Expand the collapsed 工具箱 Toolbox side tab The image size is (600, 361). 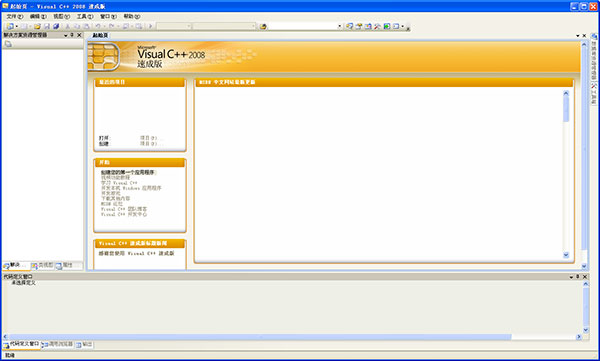point(594,94)
